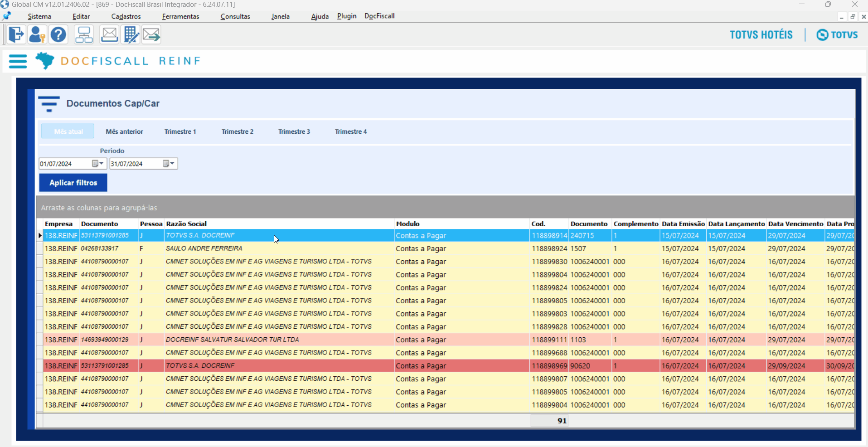The image size is (868, 447).
Task: Sort by the Data Lançamento column header
Action: [x=737, y=224]
